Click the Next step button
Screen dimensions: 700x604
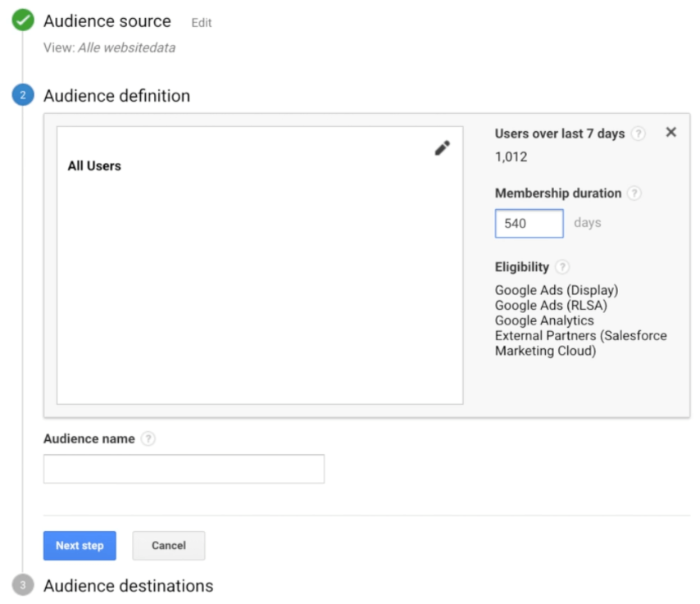tap(80, 546)
